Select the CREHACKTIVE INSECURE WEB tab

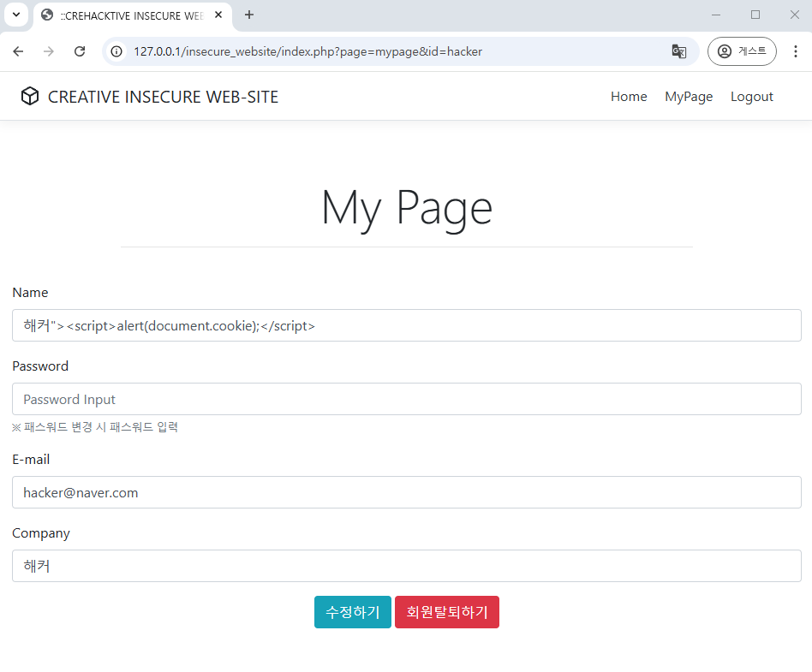[132, 15]
